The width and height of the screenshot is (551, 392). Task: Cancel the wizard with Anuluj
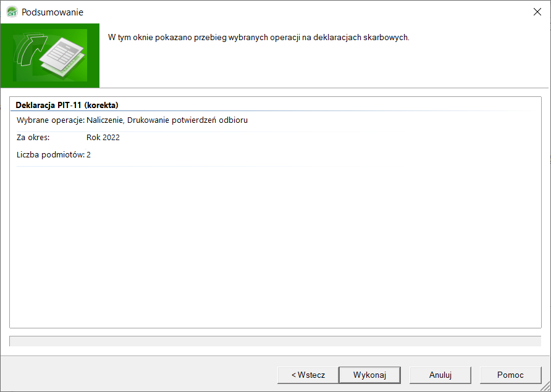pyautogui.click(x=440, y=375)
